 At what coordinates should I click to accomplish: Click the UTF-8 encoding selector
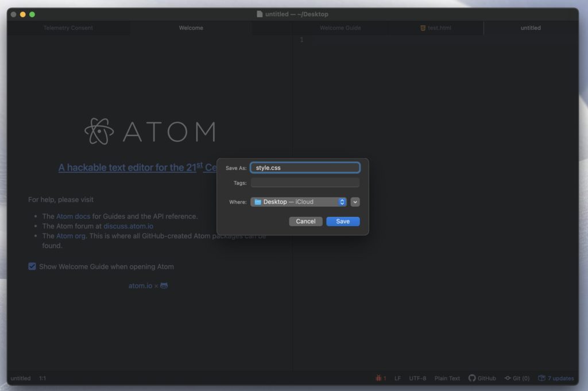[x=417, y=378]
